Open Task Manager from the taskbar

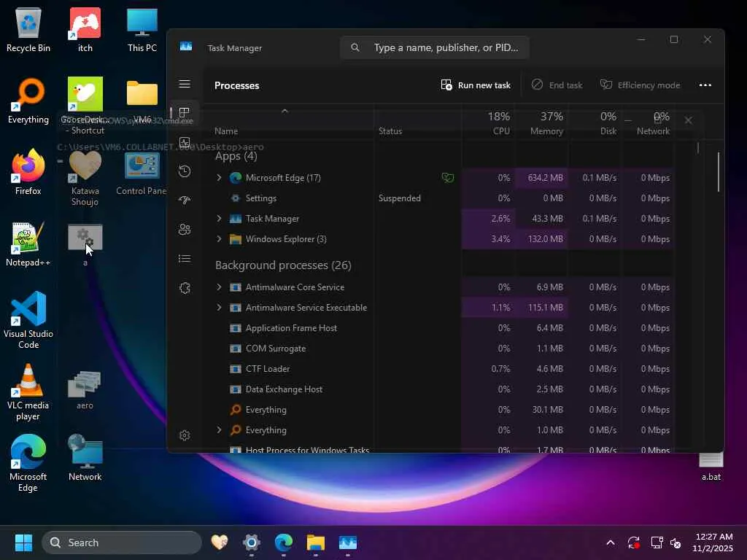(348, 542)
